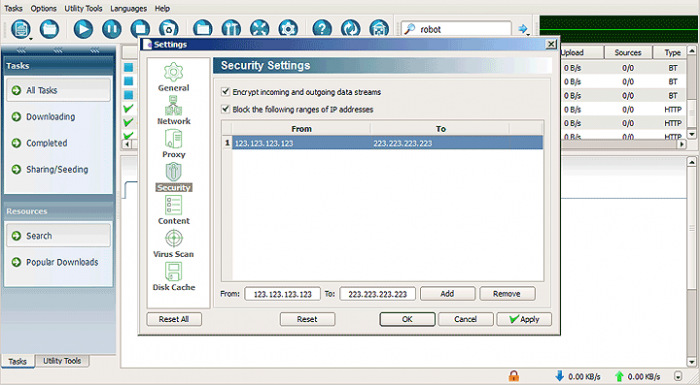Click the blue download speed arrow in status bar

pyautogui.click(x=559, y=376)
